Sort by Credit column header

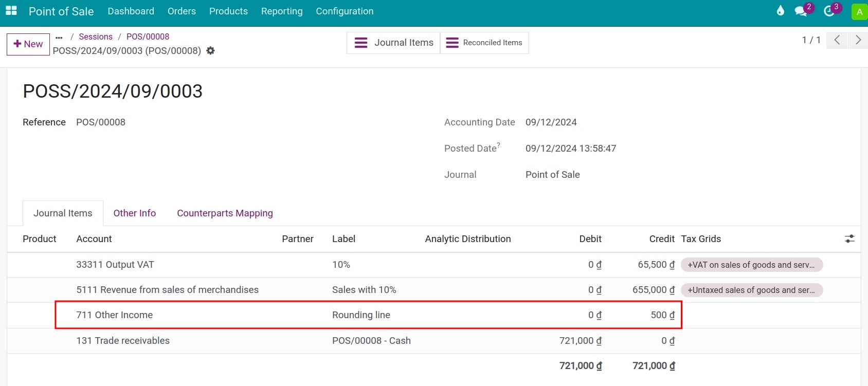(x=662, y=239)
